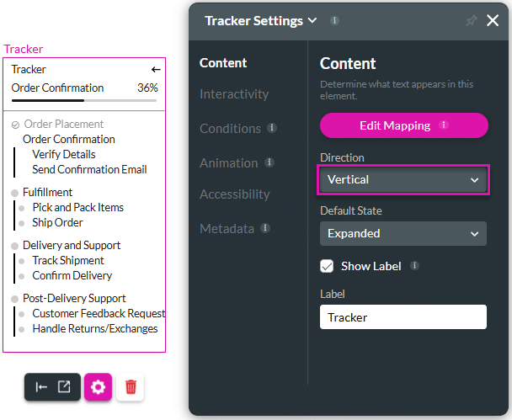Click the Edit Mapping button
Screen dimensions: 512x420
click(x=403, y=125)
